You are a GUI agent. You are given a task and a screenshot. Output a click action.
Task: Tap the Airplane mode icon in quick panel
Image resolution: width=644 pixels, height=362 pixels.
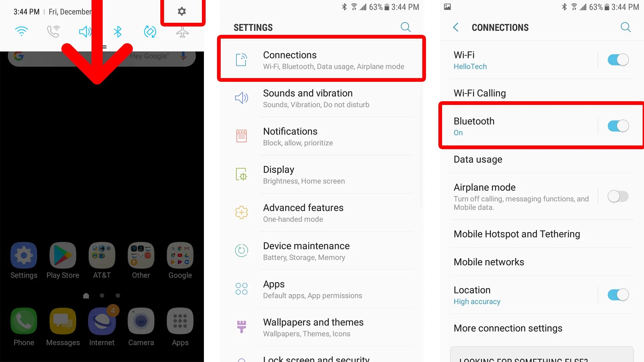[182, 32]
